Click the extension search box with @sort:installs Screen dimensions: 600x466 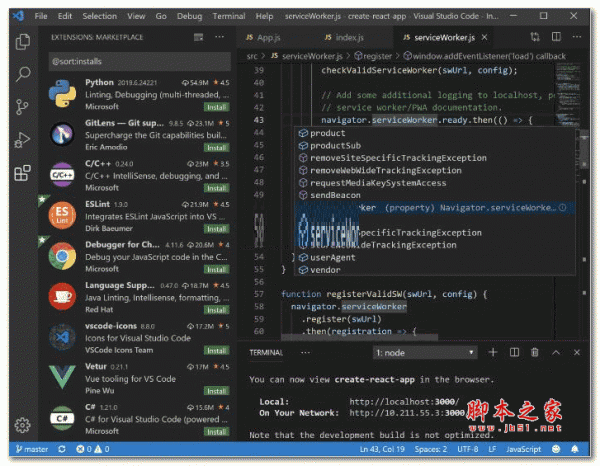point(140,61)
